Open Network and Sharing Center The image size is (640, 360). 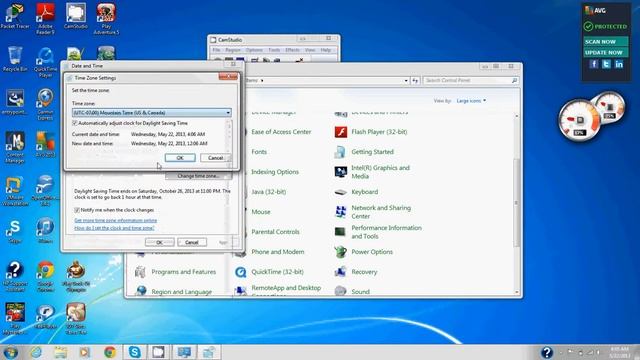tap(373, 212)
